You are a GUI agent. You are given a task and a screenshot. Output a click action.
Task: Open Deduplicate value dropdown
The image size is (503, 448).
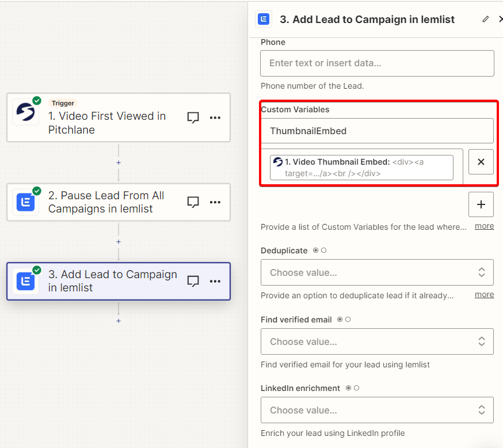tap(377, 272)
